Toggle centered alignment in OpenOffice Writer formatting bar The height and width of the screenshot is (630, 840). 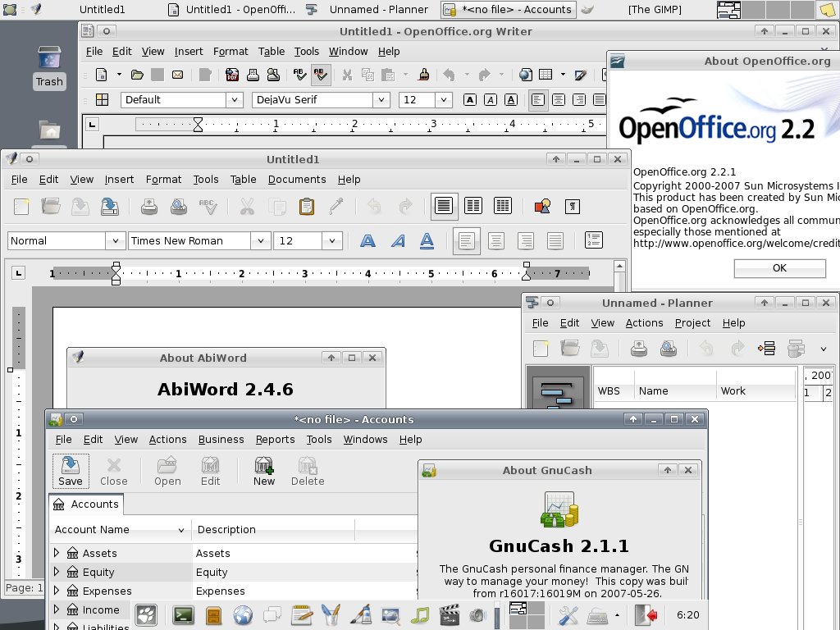559,99
